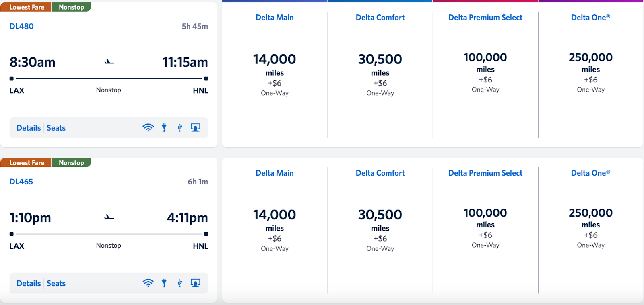Click the USB port icon for DL480

point(180,128)
